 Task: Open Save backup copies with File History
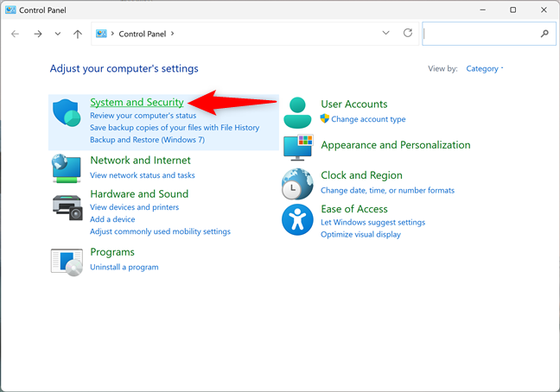click(x=175, y=128)
